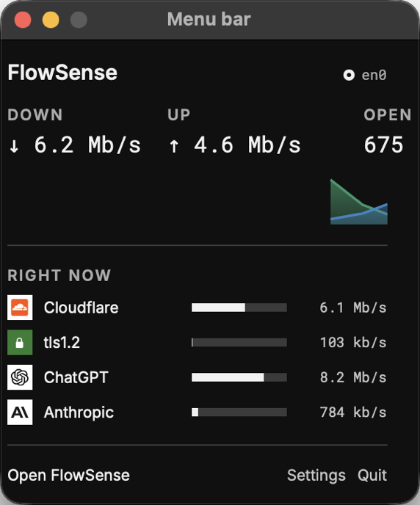Click the en0 interface label
This screenshot has width=420, height=505.
(x=374, y=75)
